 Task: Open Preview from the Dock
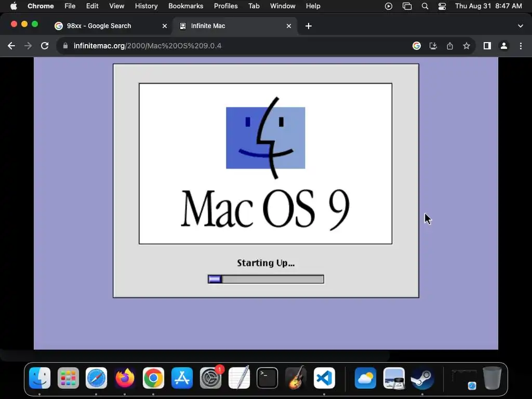(x=394, y=378)
